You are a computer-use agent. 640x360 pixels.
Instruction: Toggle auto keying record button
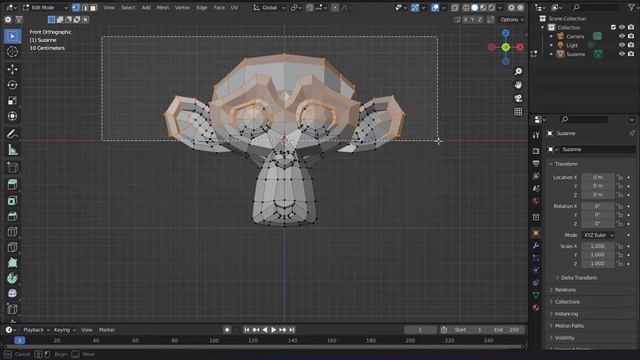pos(227,330)
